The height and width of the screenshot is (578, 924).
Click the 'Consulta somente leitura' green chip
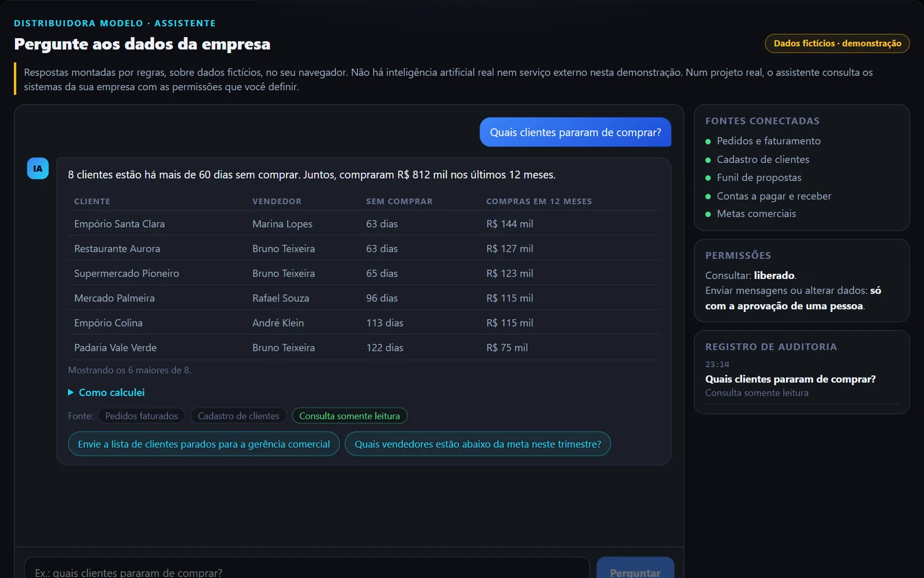point(349,416)
